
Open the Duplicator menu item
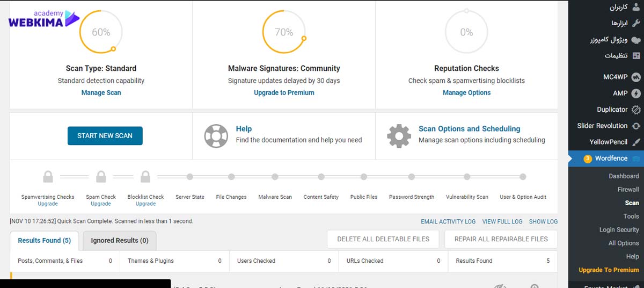[x=606, y=109]
